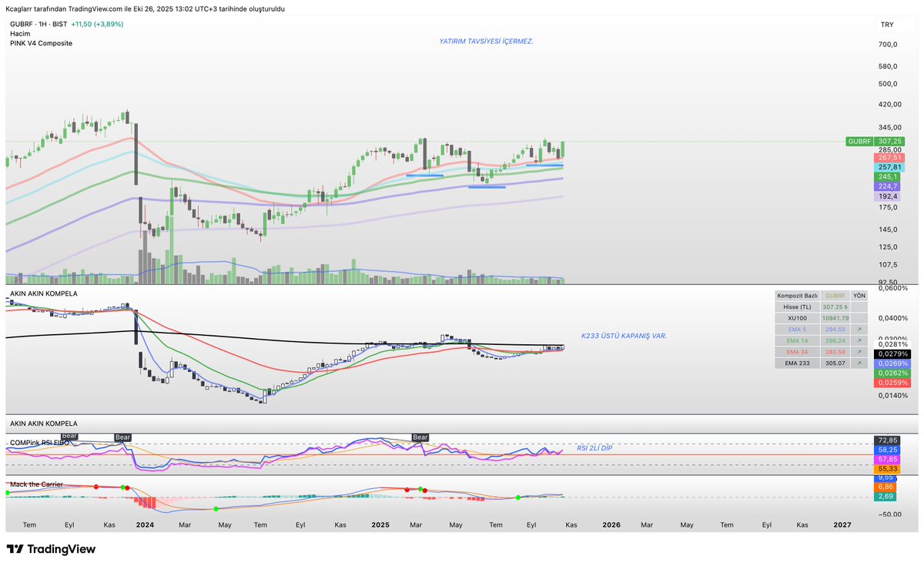Select the Mack the Carrier indicator label

pos(36,484)
